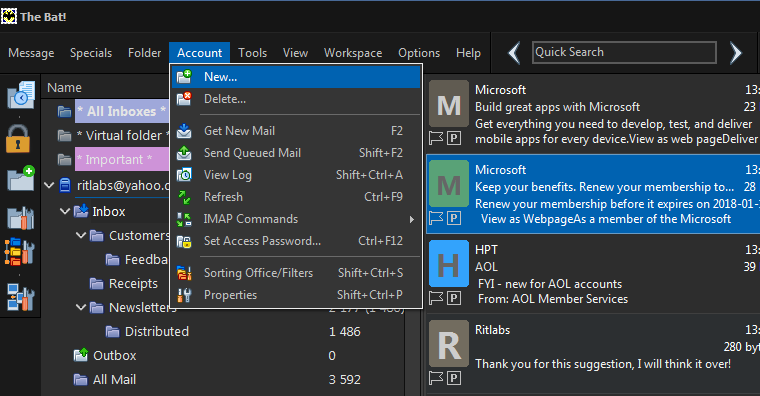Click the R avatar of Ritlabs message
760x396 pixels.
click(449, 344)
